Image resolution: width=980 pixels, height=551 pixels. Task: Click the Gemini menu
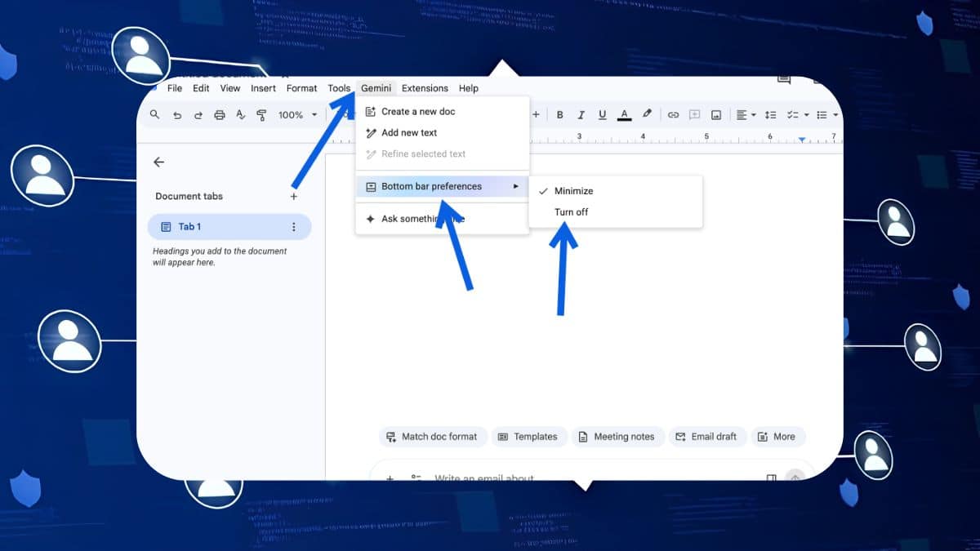[x=376, y=88]
